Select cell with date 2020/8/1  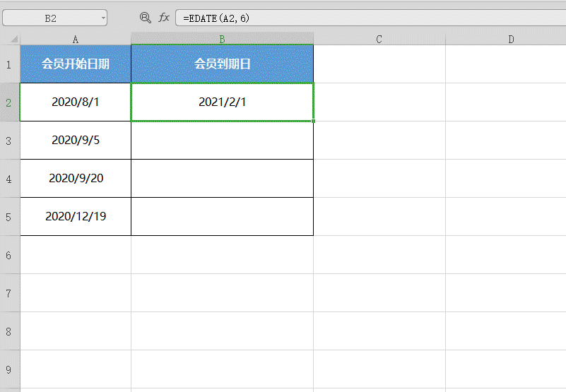(76, 102)
